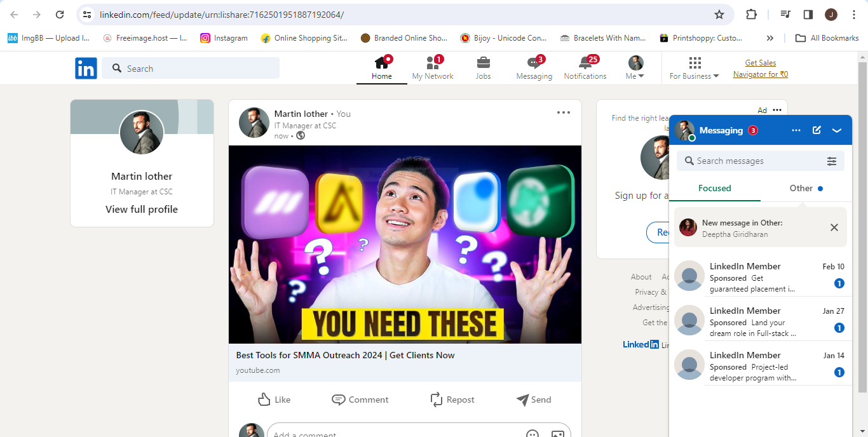
Task: Click the emoji icon in comment box
Action: point(532,434)
